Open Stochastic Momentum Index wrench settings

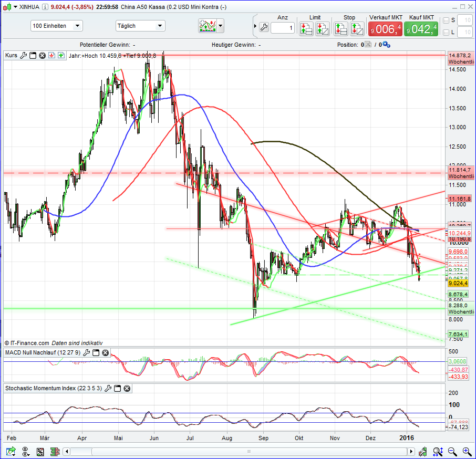(108, 389)
